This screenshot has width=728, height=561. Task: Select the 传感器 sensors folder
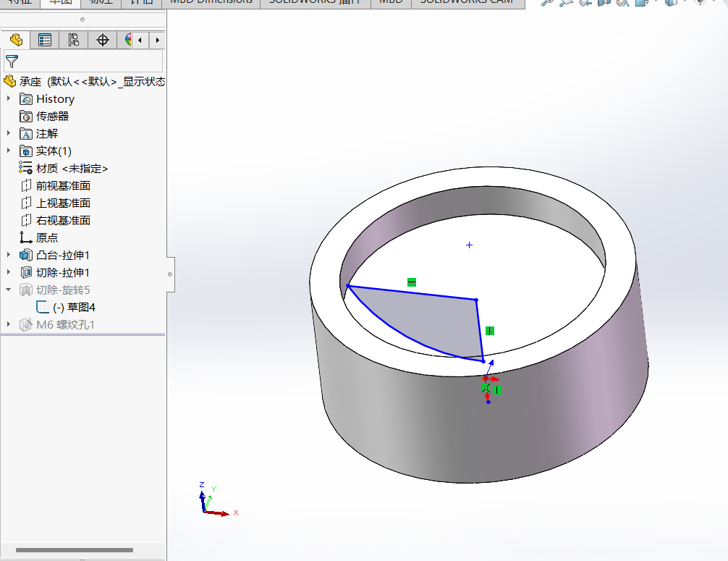44,116
